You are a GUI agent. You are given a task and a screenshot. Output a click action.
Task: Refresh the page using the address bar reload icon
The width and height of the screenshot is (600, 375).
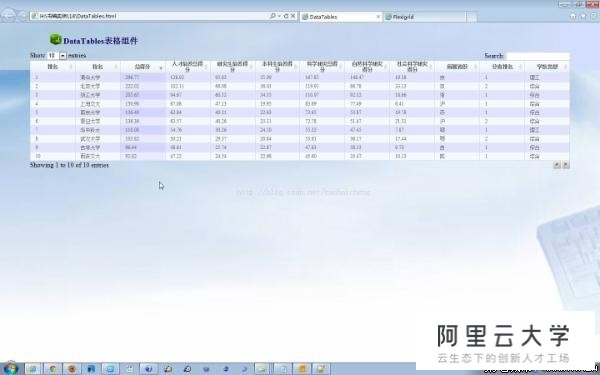click(x=286, y=16)
